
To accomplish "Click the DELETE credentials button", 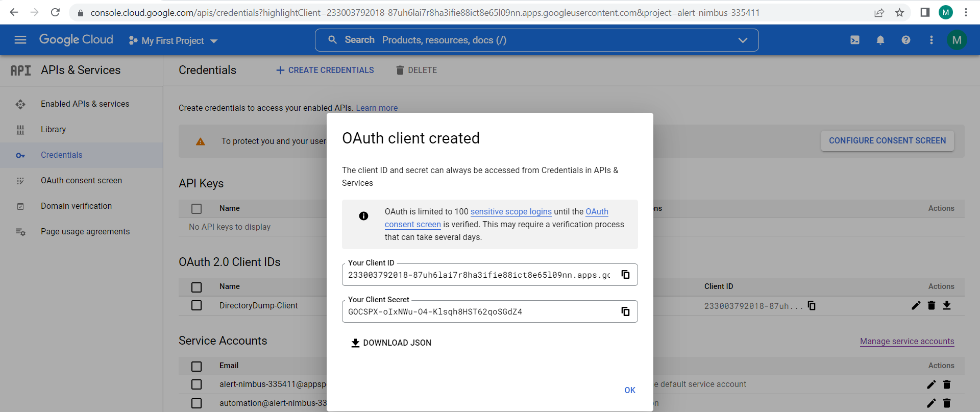I will tap(416, 70).
